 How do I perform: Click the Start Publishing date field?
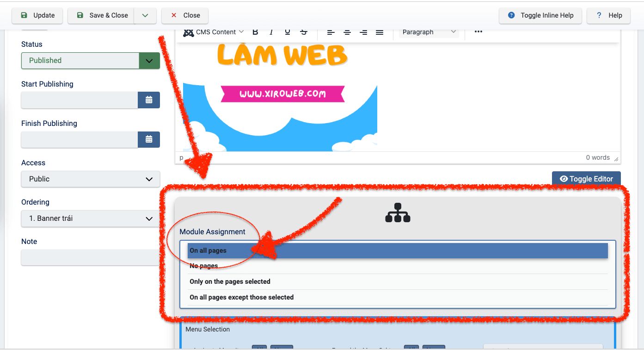(80, 100)
